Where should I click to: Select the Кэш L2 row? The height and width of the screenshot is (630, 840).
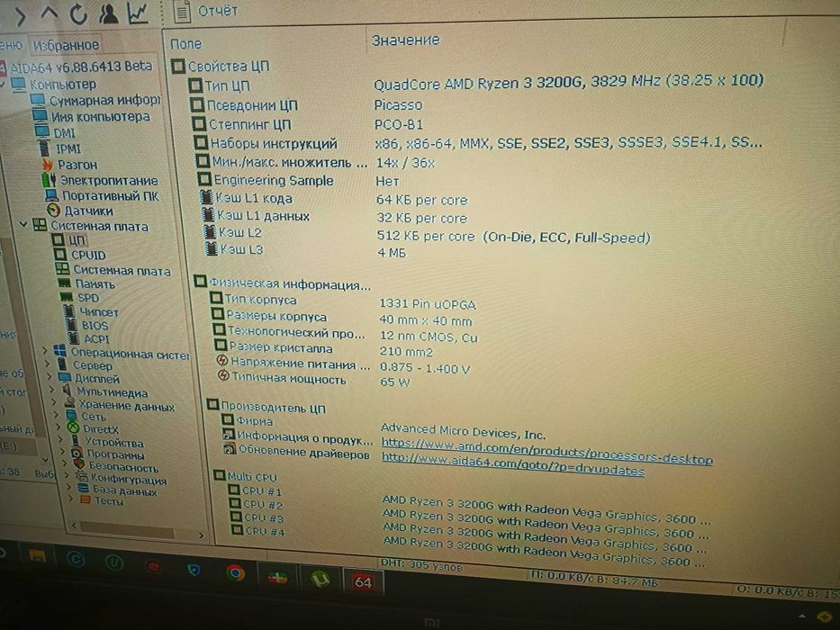[426, 235]
